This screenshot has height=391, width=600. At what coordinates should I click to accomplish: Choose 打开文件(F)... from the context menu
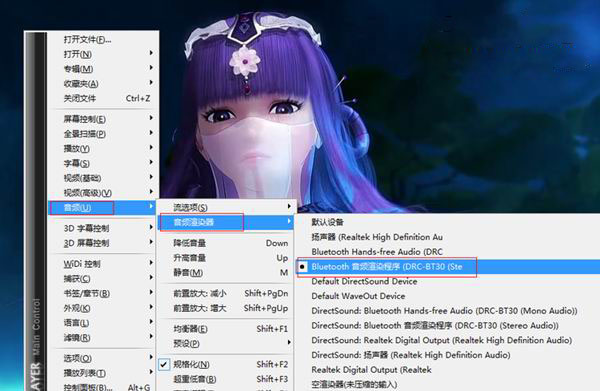pyautogui.click(x=103, y=39)
